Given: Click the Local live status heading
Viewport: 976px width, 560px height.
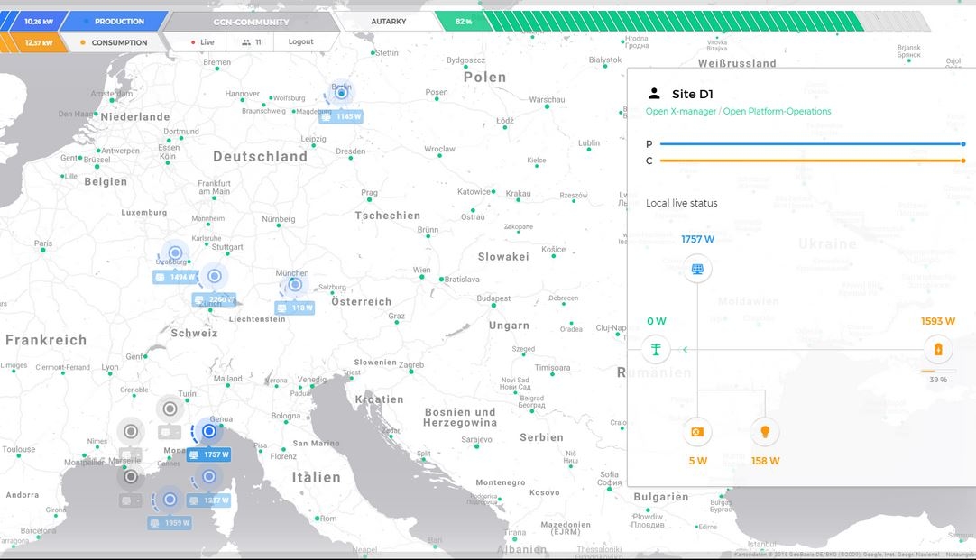Looking at the screenshot, I should (x=682, y=203).
